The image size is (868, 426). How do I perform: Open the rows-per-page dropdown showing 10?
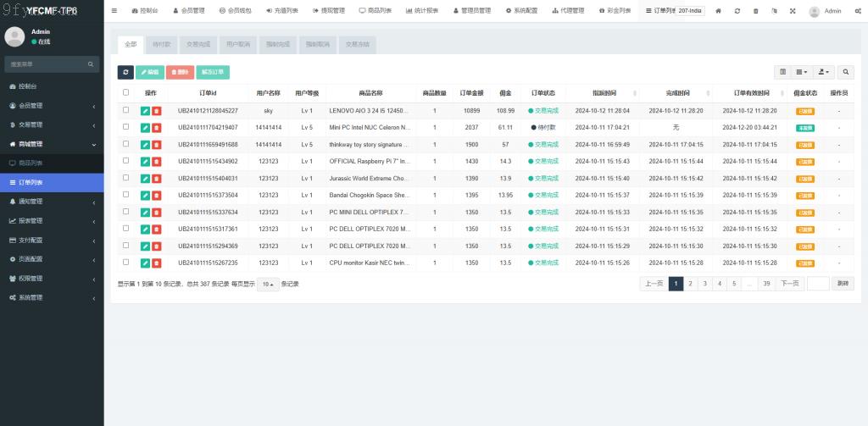[x=267, y=285]
